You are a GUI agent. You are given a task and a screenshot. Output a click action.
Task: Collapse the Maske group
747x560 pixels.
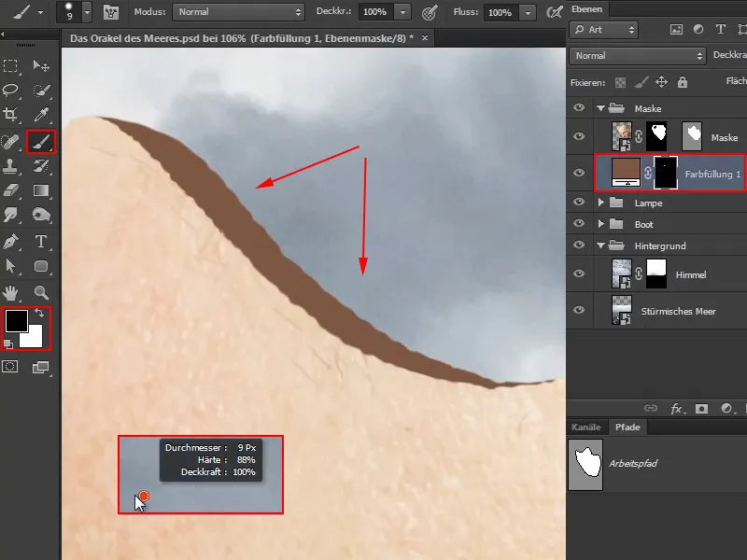coord(600,108)
